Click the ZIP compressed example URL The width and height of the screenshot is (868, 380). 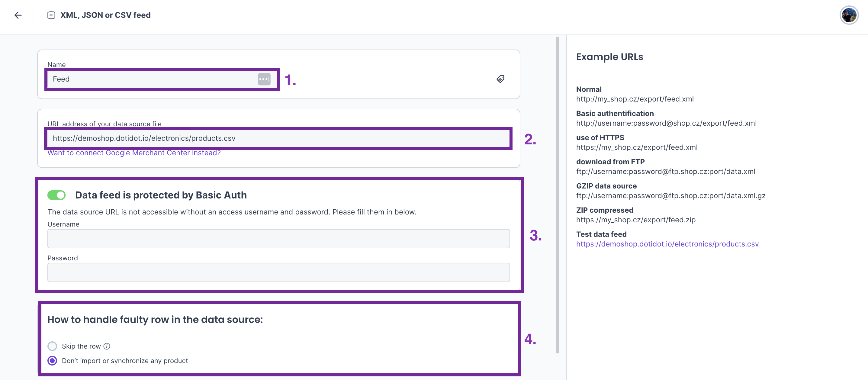[x=635, y=220]
